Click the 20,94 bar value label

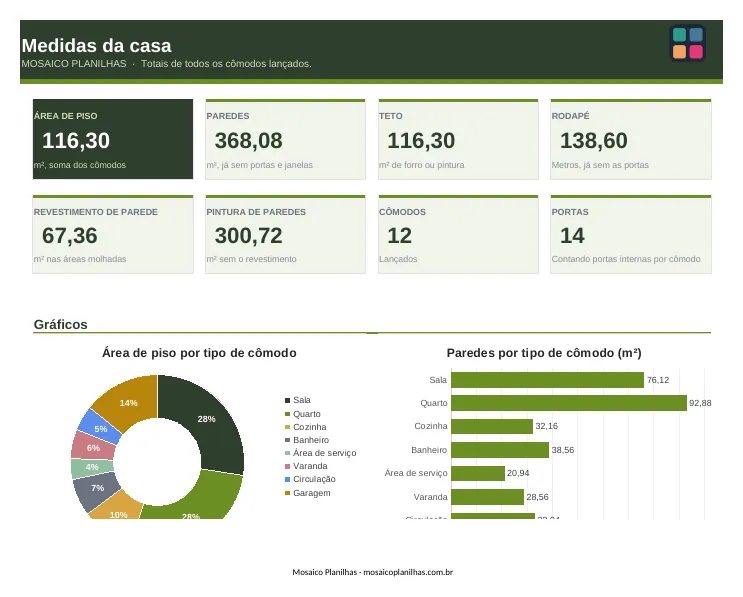click(x=518, y=473)
